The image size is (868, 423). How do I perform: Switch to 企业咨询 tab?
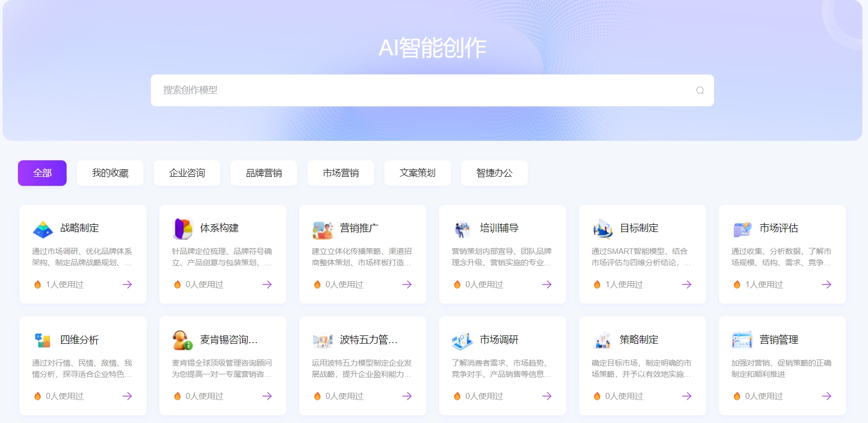(x=187, y=173)
